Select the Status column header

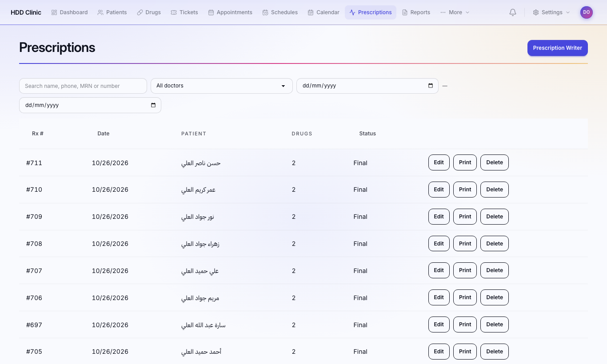click(x=367, y=134)
